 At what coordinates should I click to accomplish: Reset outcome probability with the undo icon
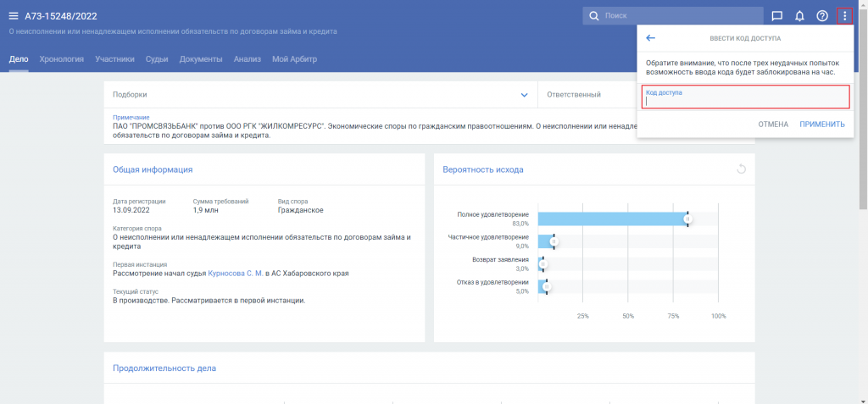coord(741,169)
